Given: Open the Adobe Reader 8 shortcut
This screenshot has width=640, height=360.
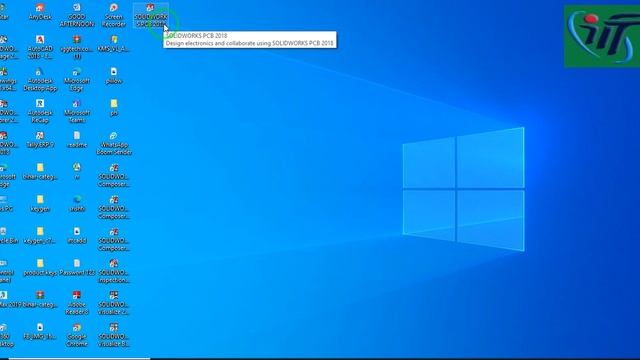Looking at the screenshot, I should [77, 303].
